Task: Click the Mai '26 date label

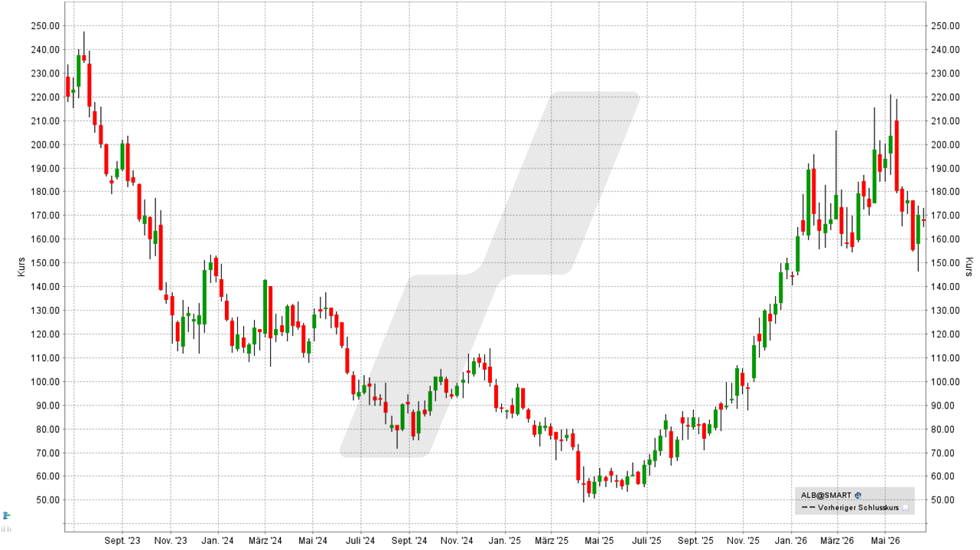Action: tap(884, 540)
